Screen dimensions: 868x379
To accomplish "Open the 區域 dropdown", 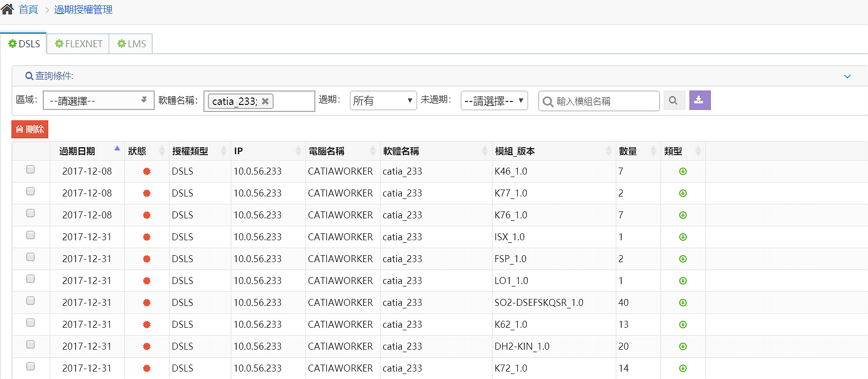I will click(98, 100).
